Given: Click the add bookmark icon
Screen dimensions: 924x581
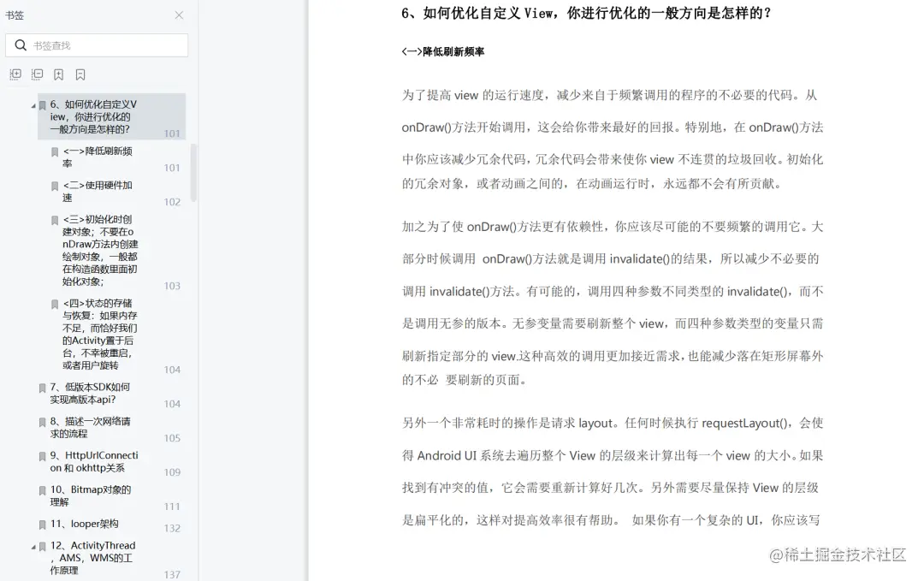Looking at the screenshot, I should [x=56, y=74].
